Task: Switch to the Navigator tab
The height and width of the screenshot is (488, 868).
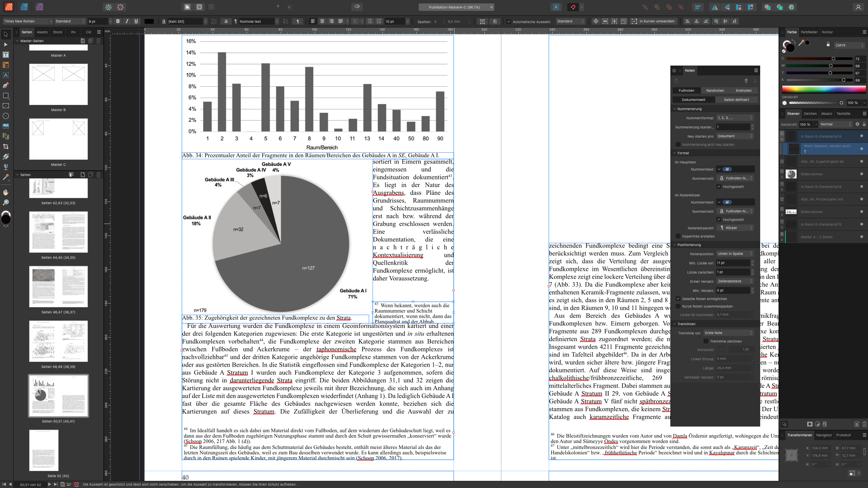Action: [x=824, y=435]
